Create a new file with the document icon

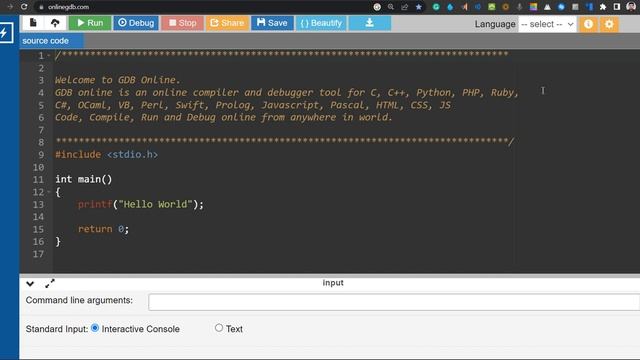coord(33,23)
